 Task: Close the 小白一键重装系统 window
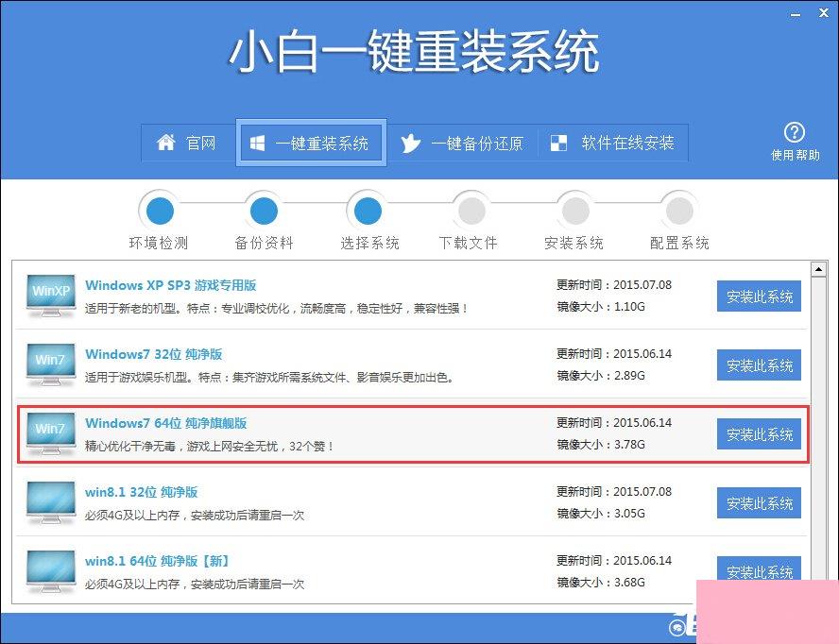pyautogui.click(x=824, y=13)
